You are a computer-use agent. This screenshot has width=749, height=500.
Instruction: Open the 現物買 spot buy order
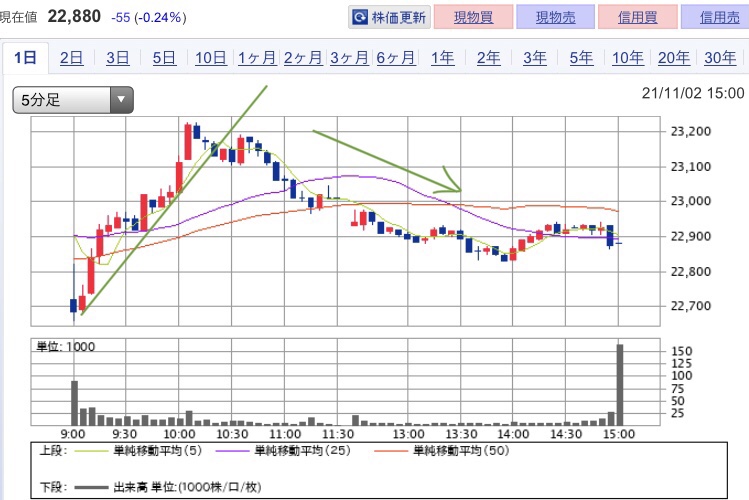point(473,18)
